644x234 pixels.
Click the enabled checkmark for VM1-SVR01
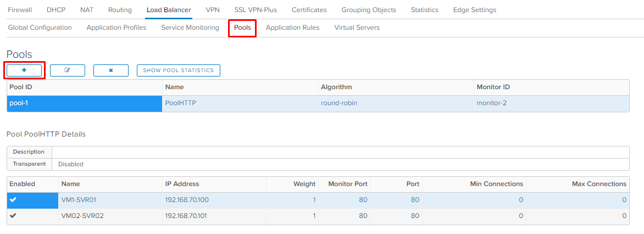click(13, 200)
